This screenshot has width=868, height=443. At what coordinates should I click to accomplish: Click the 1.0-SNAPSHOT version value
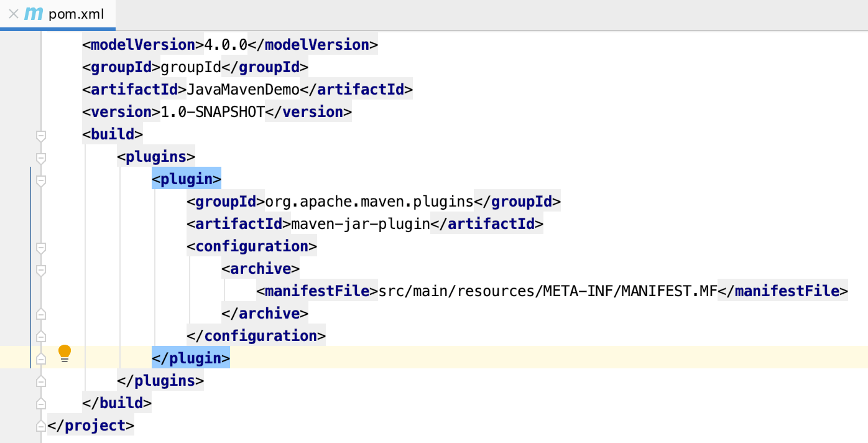212,112
